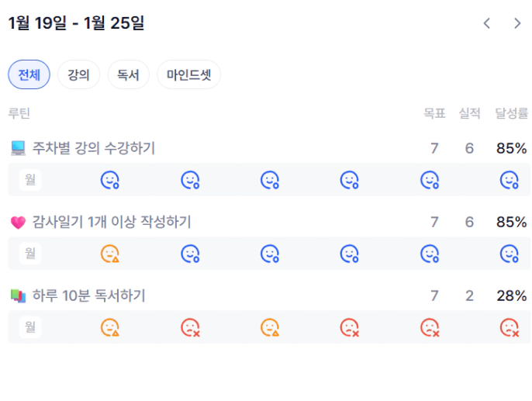The image size is (532, 401).
Task: Click the 주차별 강의 수강하기 routine title
Action: click(x=93, y=148)
